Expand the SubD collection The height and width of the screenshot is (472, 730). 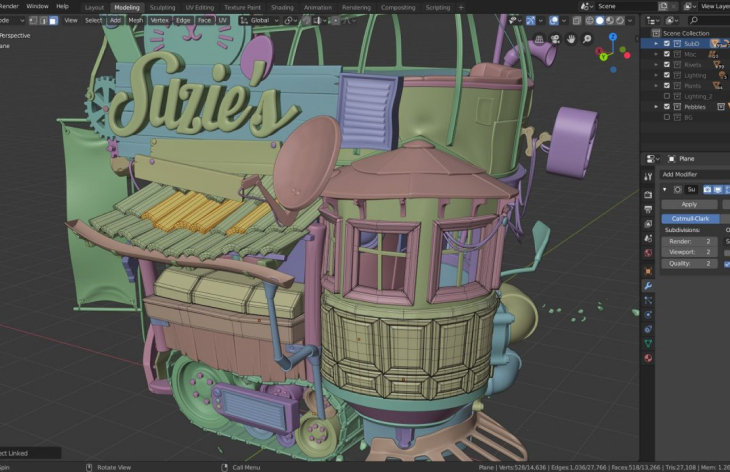[x=656, y=44]
